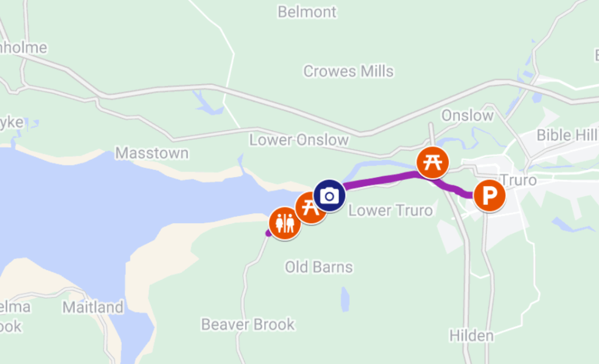Select the Onslow place label
Image resolution: width=599 pixels, height=364 pixels.
[467, 116]
